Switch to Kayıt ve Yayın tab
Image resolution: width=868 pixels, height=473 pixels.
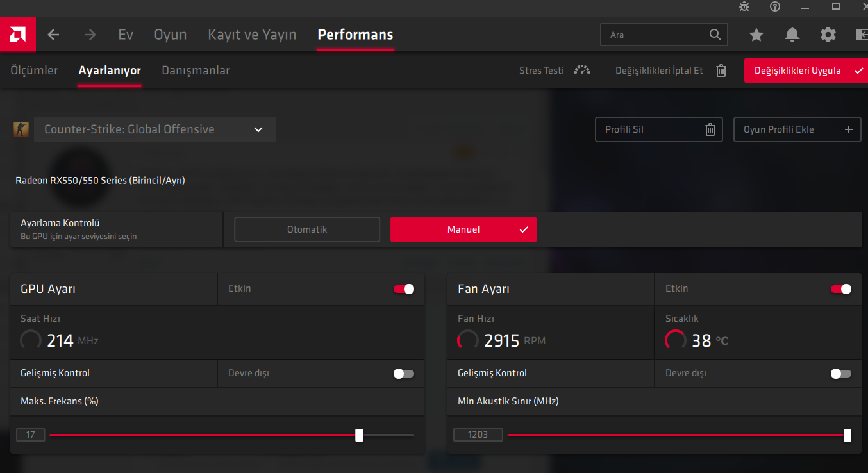pos(252,35)
